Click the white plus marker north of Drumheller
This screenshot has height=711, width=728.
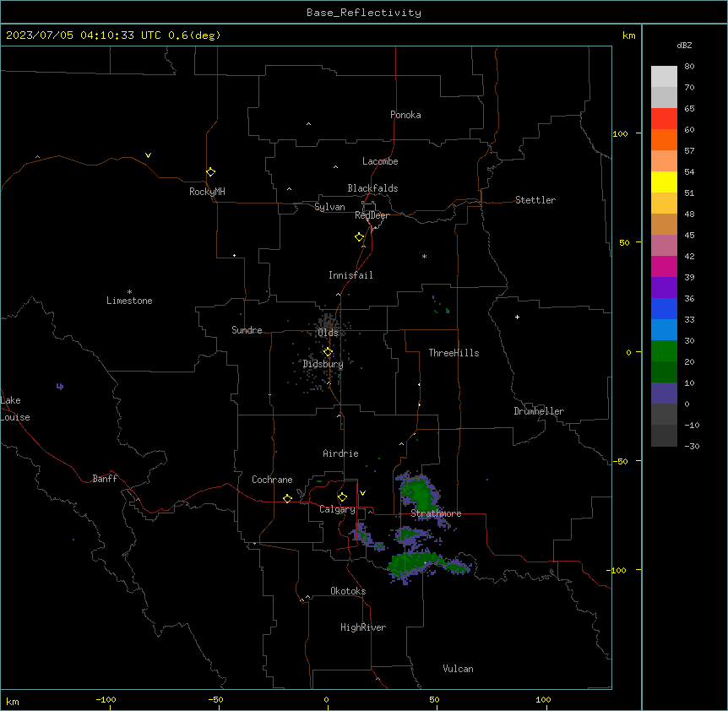coord(517,317)
